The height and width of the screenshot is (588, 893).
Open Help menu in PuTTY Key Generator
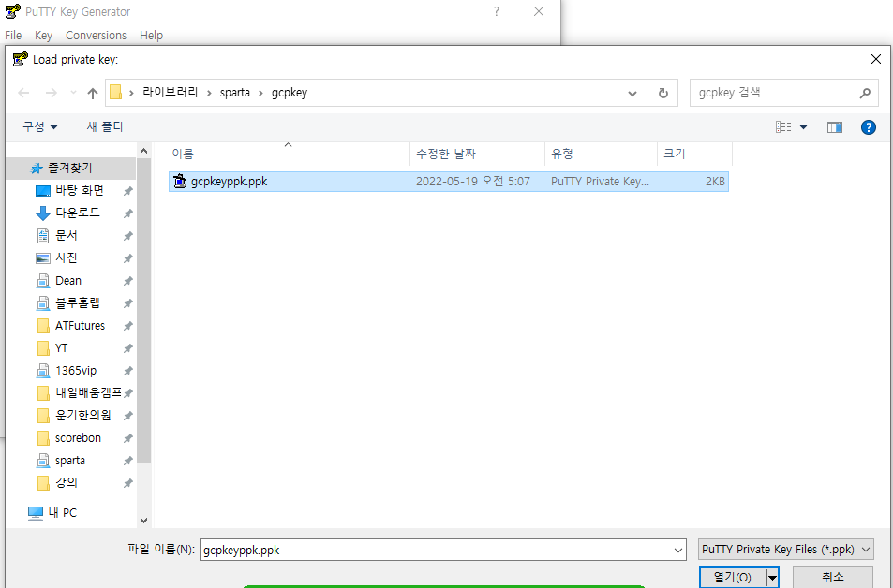point(152,36)
